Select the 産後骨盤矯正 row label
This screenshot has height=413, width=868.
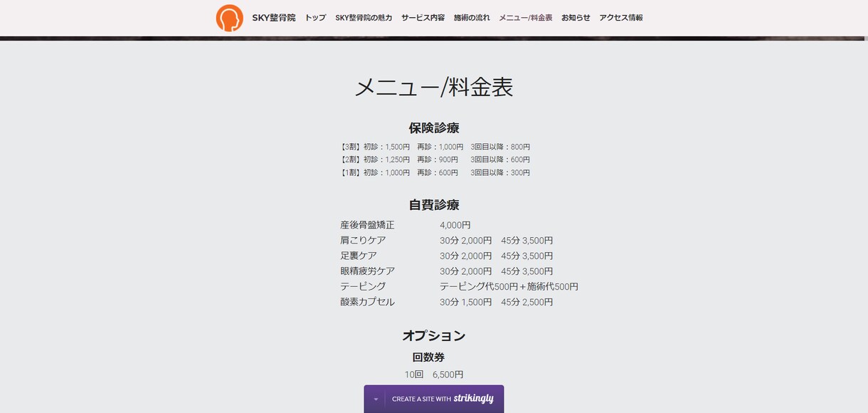click(367, 225)
